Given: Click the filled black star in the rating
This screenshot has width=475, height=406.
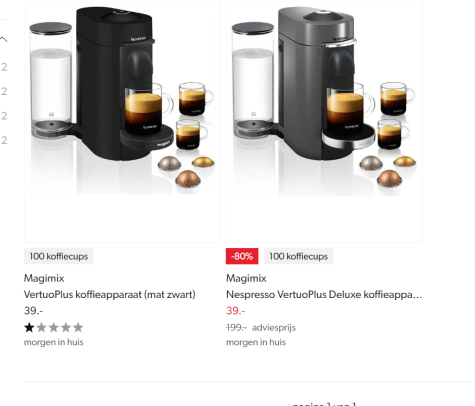Looking at the screenshot, I should pos(29,327).
